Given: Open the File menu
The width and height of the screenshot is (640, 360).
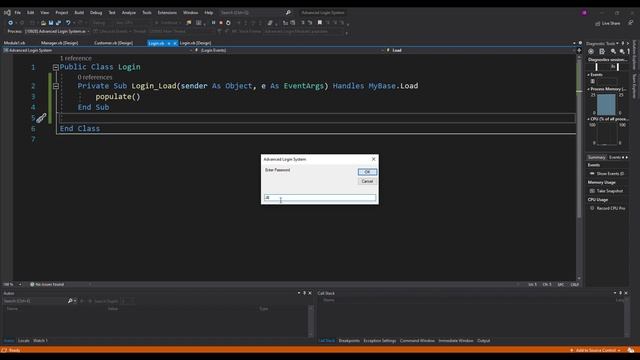Looking at the screenshot, I should pos(18,13).
